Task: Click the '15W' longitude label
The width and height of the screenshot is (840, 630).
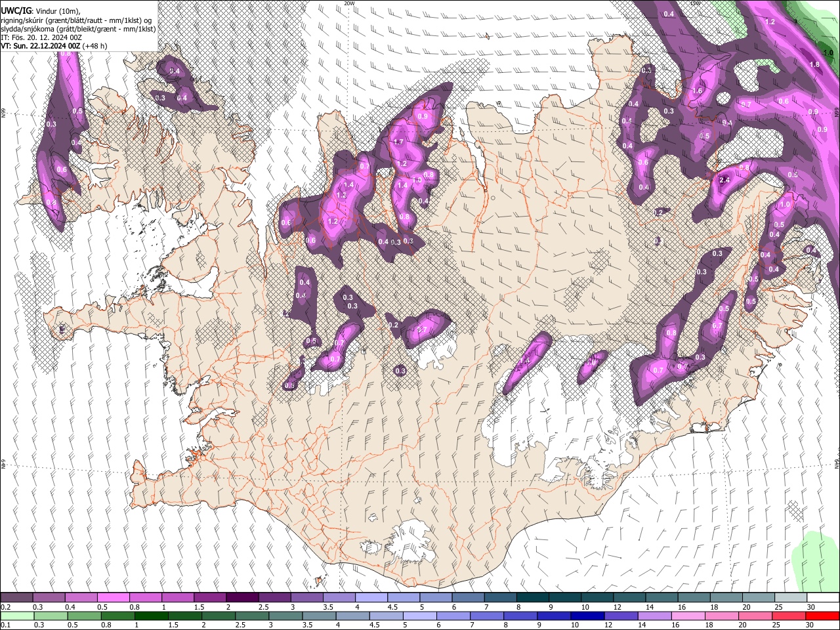Action: pos(695,3)
